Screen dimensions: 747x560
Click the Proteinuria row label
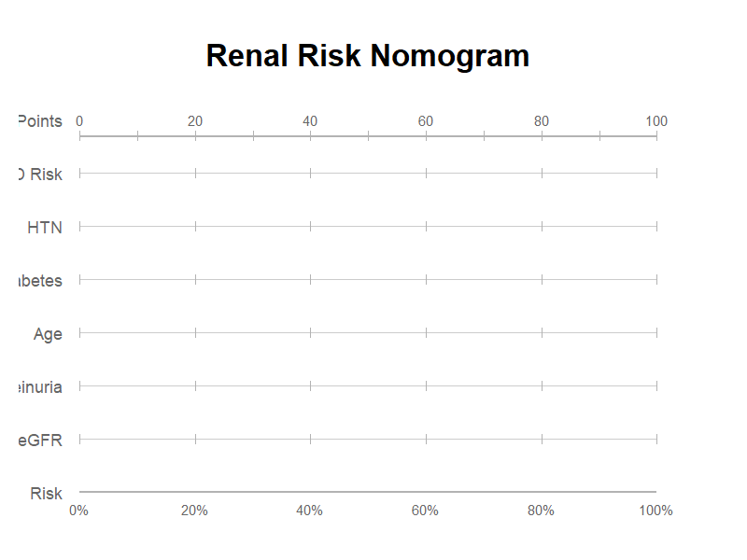[40, 387]
